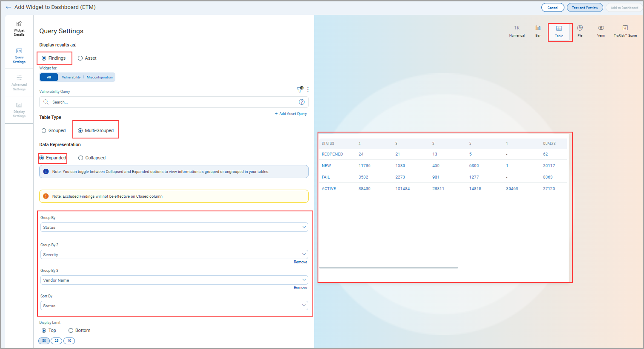Select Bottom under Display Limit
The height and width of the screenshot is (349, 644).
pyautogui.click(x=71, y=330)
